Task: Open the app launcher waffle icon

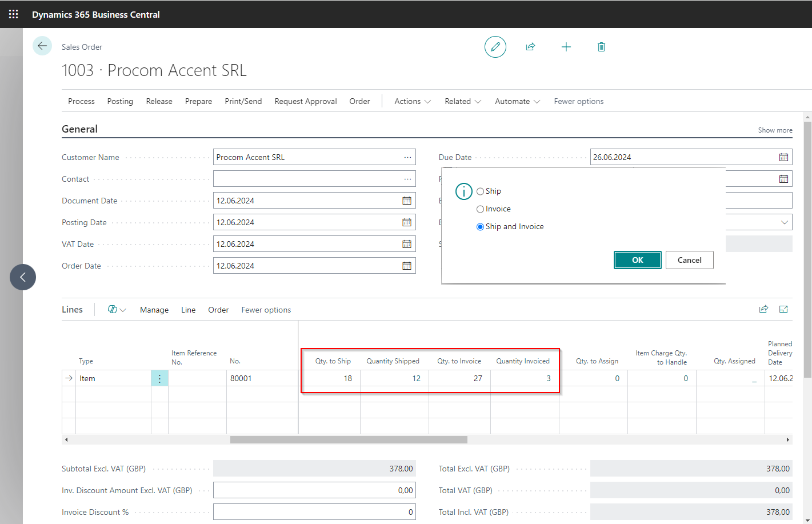Action: [x=13, y=14]
